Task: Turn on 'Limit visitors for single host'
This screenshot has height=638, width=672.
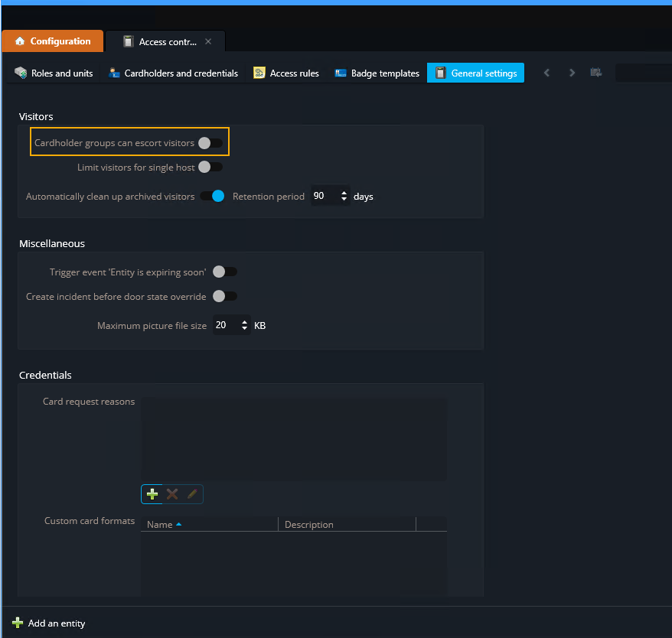Action: click(208, 167)
